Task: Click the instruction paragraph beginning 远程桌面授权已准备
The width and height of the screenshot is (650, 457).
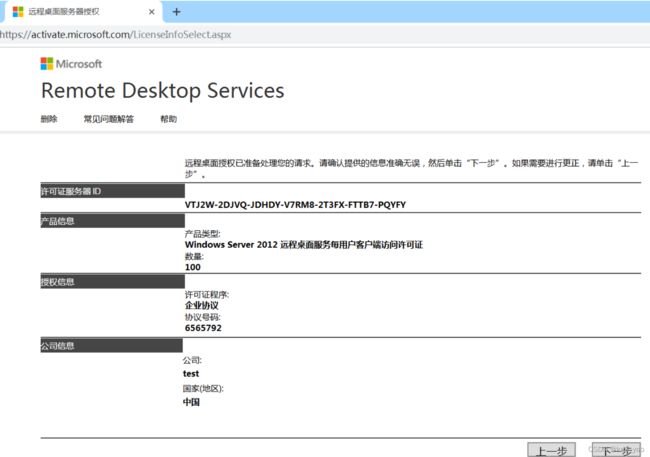Action: 411,168
